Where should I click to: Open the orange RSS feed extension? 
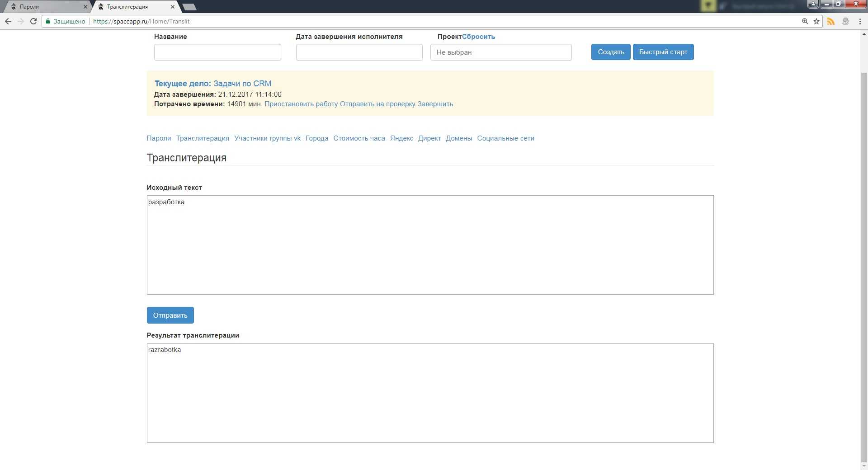coord(831,21)
